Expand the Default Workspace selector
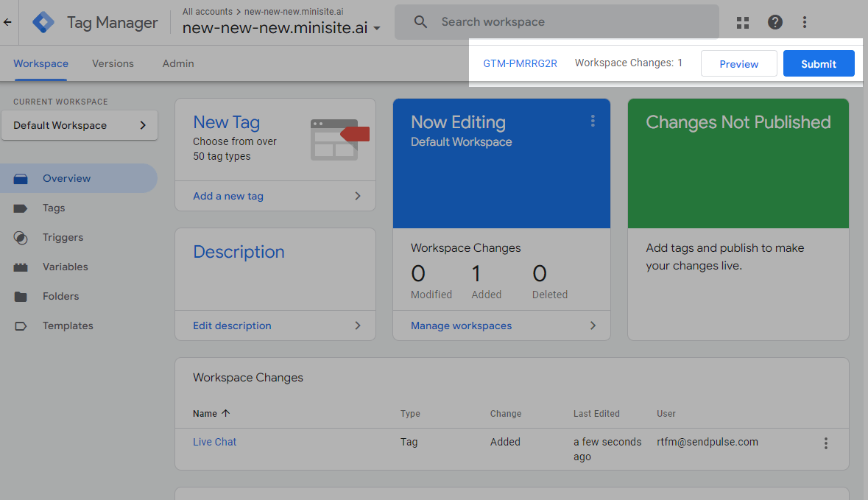 (x=79, y=125)
